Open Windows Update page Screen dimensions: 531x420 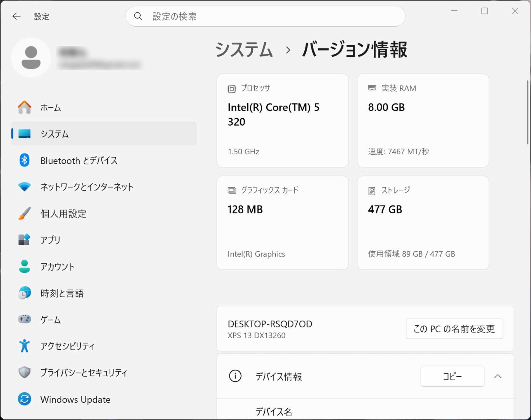click(104, 399)
